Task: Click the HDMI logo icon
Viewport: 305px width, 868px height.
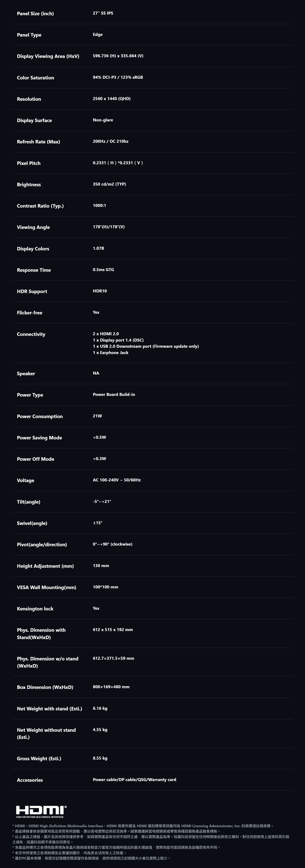Action: (41, 811)
